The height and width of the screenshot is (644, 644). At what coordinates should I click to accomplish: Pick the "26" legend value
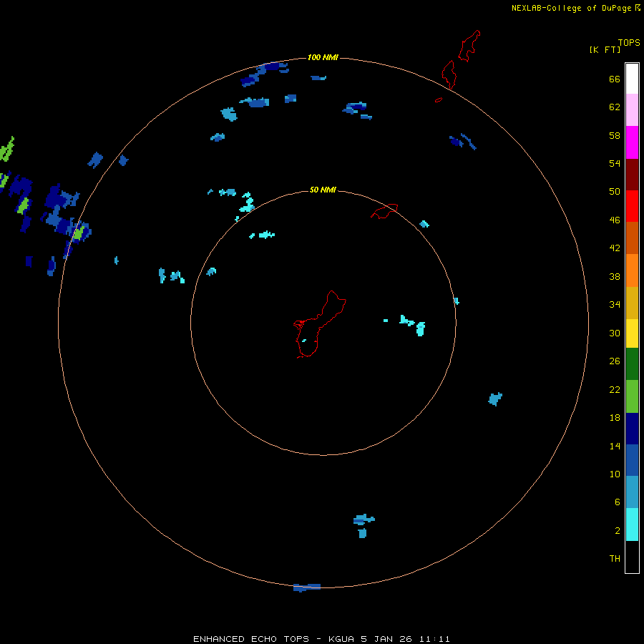[x=615, y=361]
